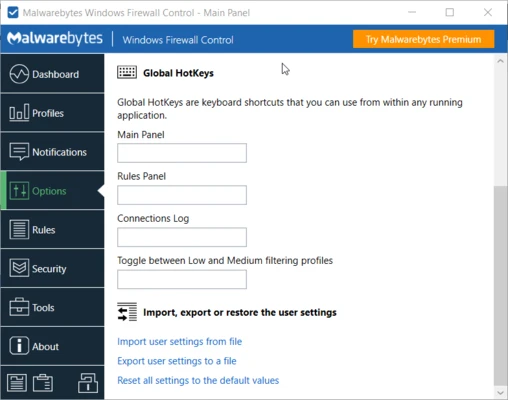This screenshot has width=508, height=400.
Task: Click Try Malwarebytes Premium button
Action: point(423,39)
